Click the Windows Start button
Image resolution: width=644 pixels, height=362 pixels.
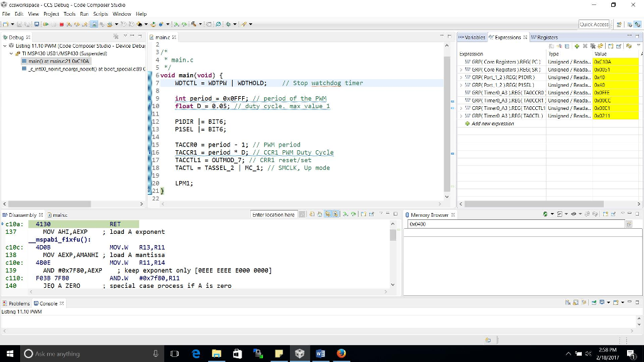(x=10, y=353)
